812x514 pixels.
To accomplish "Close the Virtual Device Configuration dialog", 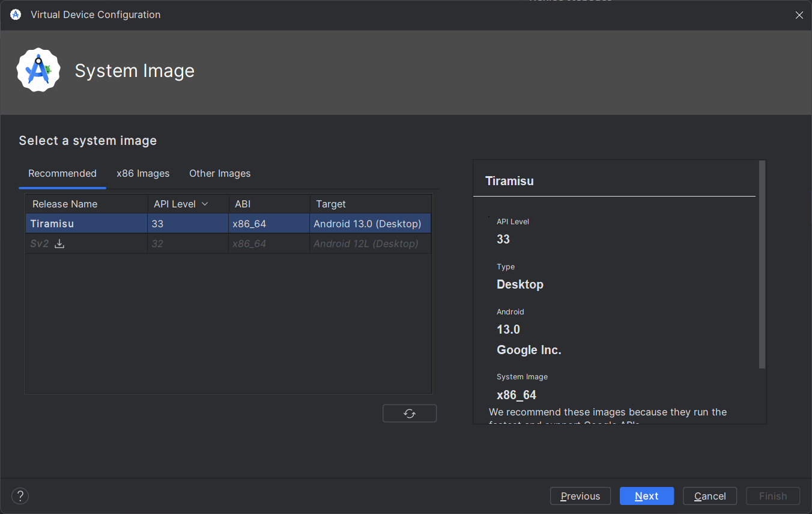I will pos(799,15).
